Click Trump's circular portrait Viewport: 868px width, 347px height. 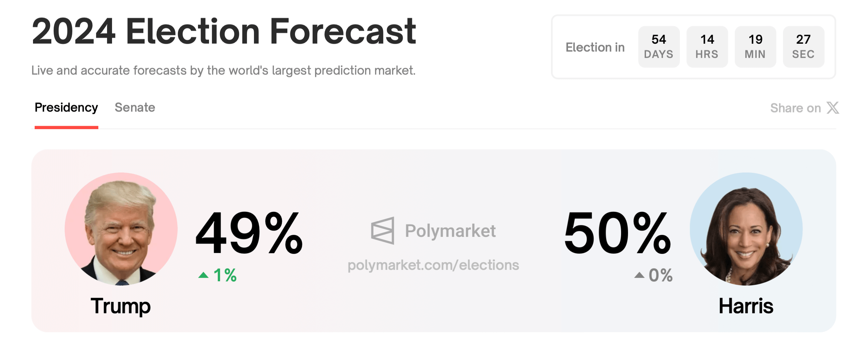coord(121,229)
